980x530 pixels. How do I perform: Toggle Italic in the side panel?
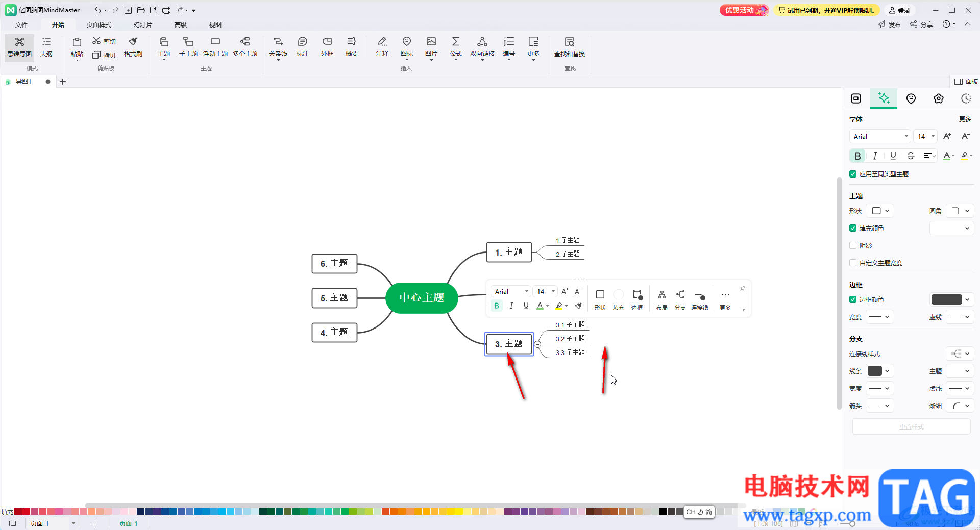[875, 156]
